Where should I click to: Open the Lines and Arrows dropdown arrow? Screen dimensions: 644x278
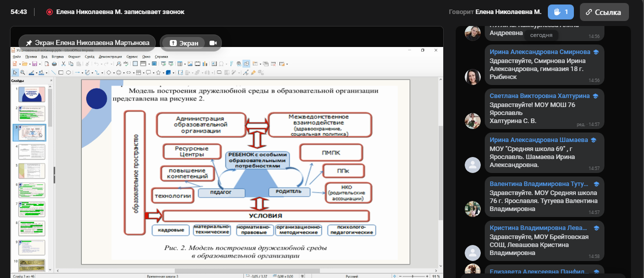[83, 72]
